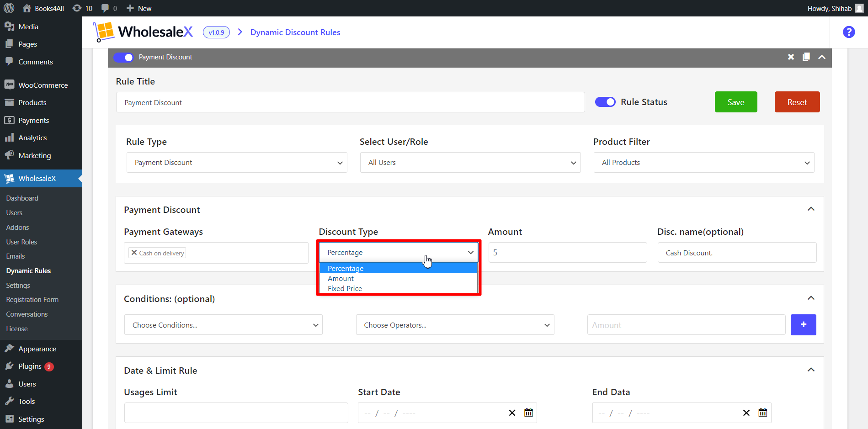Toggle the rule header enable switch
This screenshot has height=429, width=868.
coord(123,57)
